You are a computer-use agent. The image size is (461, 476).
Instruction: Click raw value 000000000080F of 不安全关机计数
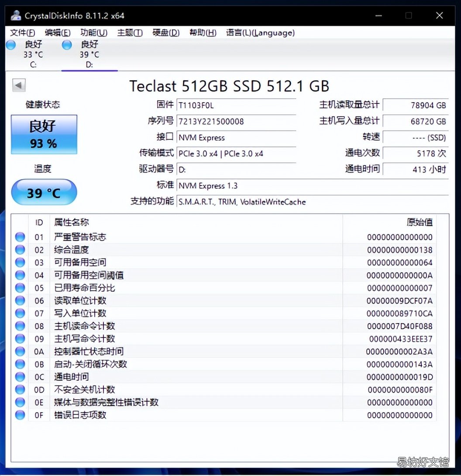[x=400, y=390]
